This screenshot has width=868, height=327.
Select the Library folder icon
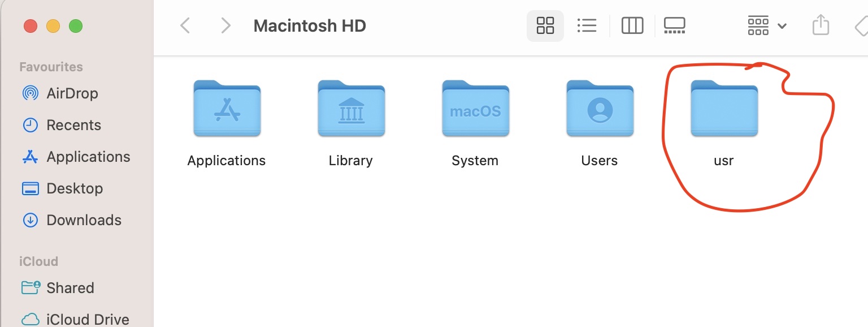(x=351, y=108)
